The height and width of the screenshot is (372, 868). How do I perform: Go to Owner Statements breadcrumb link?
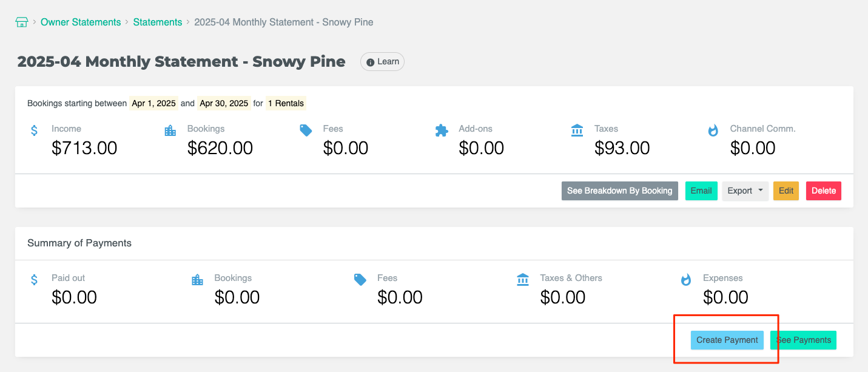[x=81, y=22]
